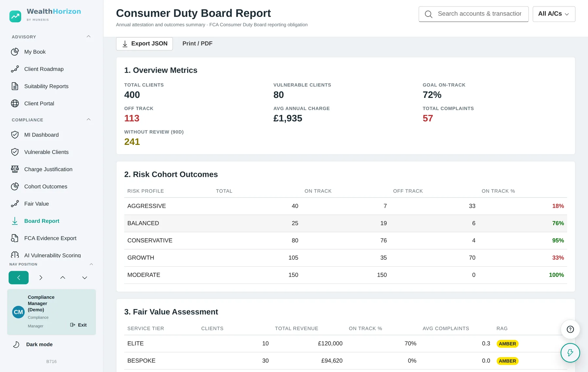
Task: Click the lightning bolt quick action button
Action: 570,353
